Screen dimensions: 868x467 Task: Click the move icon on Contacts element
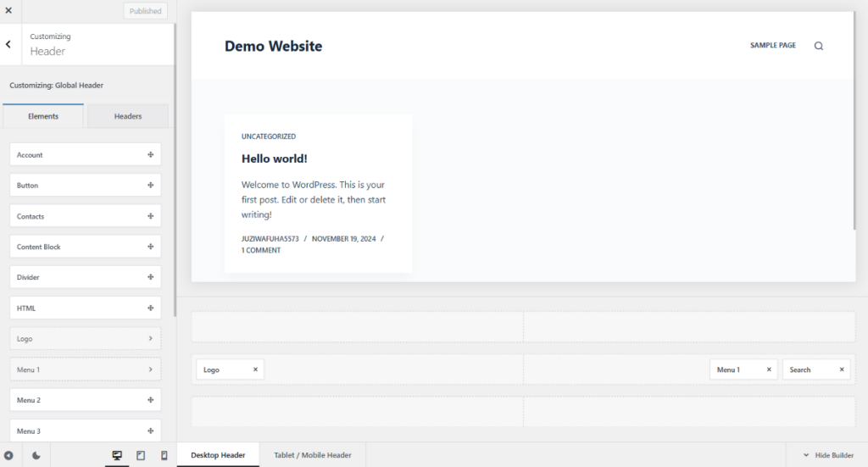[x=151, y=216]
